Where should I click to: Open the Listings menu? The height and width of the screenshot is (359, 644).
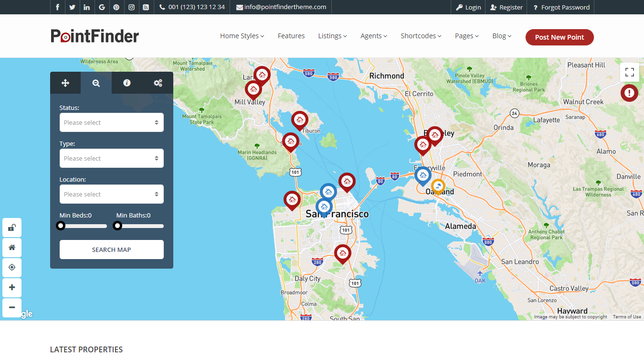[332, 35]
